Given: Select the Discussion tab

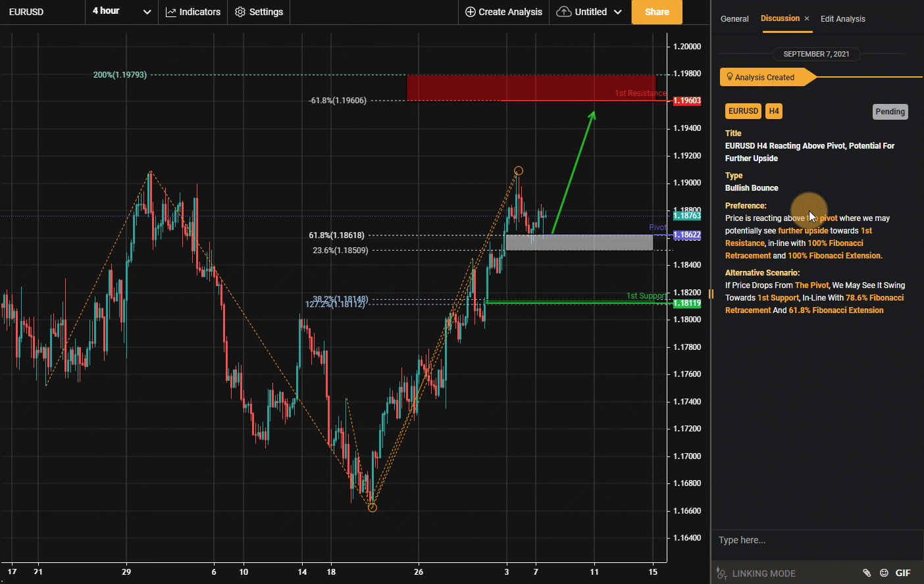Looking at the screenshot, I should click(x=780, y=18).
